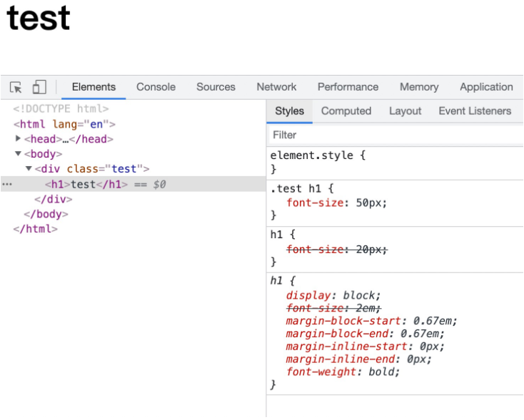Viewport: 524px width, 420px height.
Task: Open the Network panel tab
Action: click(276, 87)
